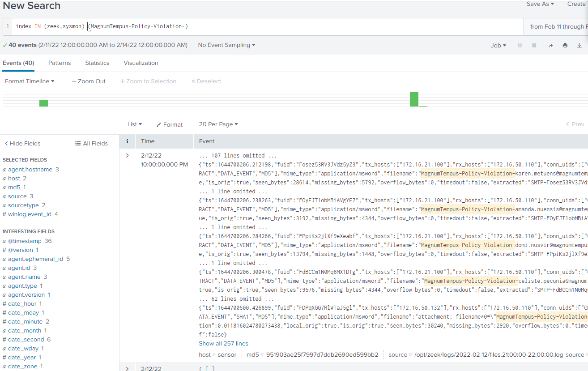Expand the second event row chevron
The height and width of the screenshot is (371, 588).
click(128, 368)
